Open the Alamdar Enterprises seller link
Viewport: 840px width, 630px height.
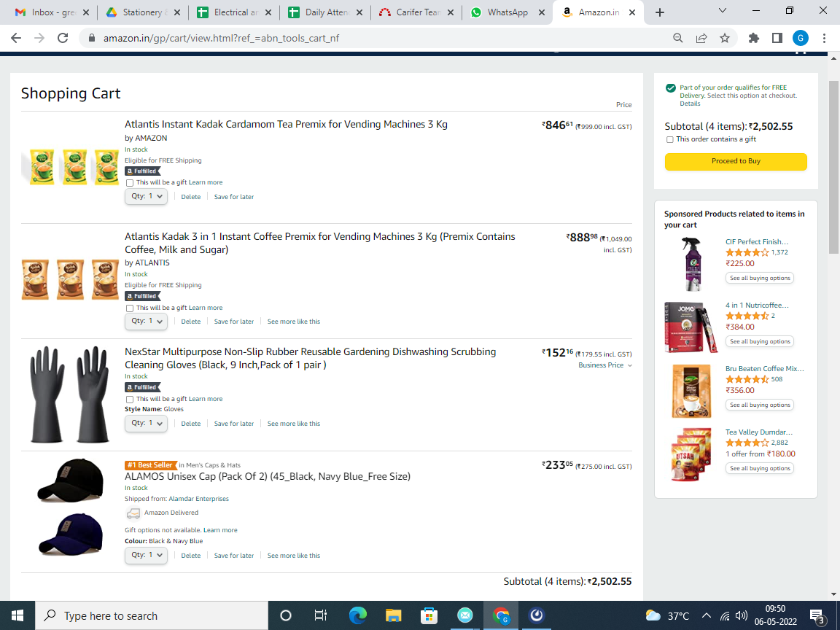199,499
